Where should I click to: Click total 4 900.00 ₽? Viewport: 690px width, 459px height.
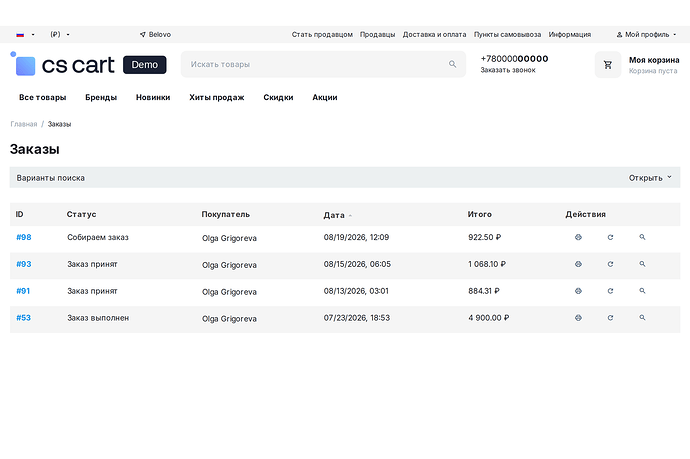(489, 318)
